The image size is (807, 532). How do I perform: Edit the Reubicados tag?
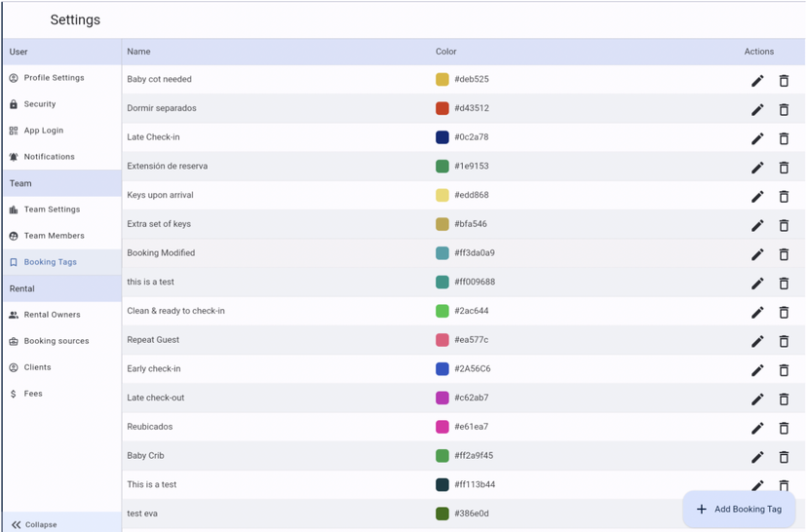(757, 428)
